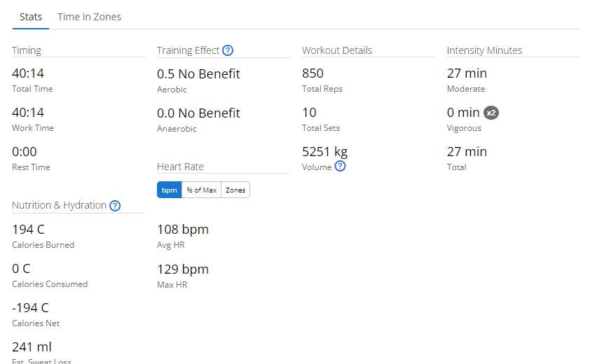This screenshot has width=597, height=364.
Task: Switch heart rate display to % of Max
Action: [x=201, y=190]
